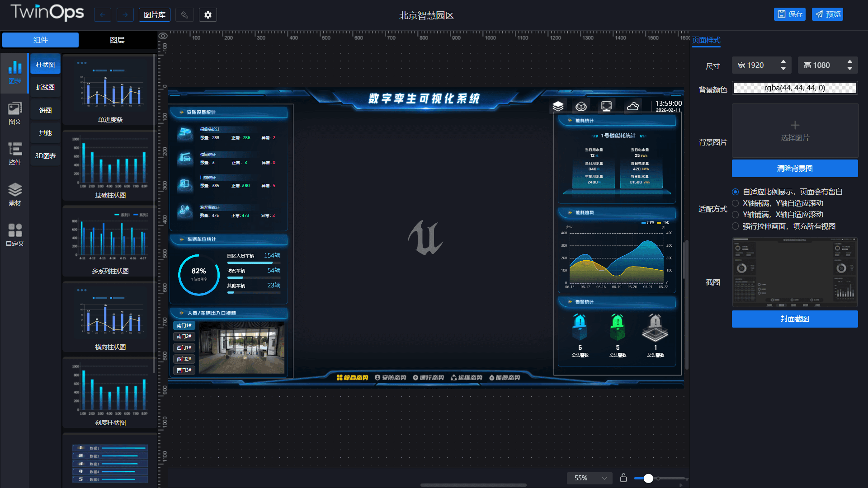Click 能源态势 bottom navigation item
The height and width of the screenshot is (488, 868).
pos(505,378)
